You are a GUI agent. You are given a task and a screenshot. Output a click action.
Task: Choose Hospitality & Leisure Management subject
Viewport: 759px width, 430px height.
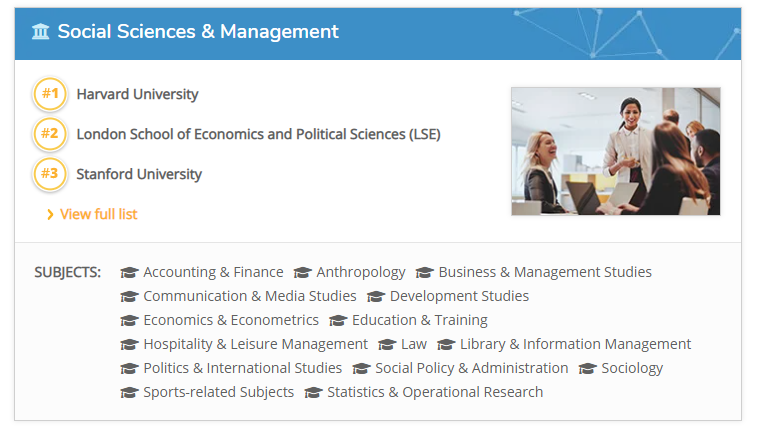[256, 344]
